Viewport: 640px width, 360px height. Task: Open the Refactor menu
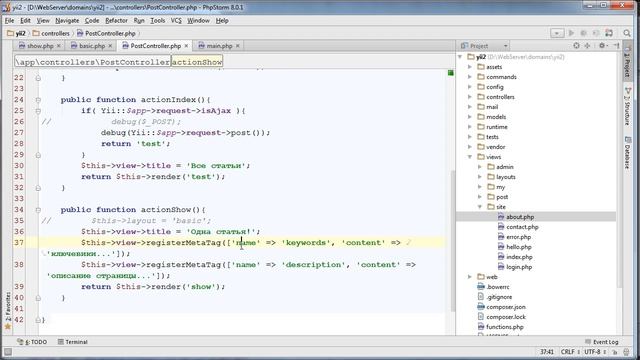point(116,20)
